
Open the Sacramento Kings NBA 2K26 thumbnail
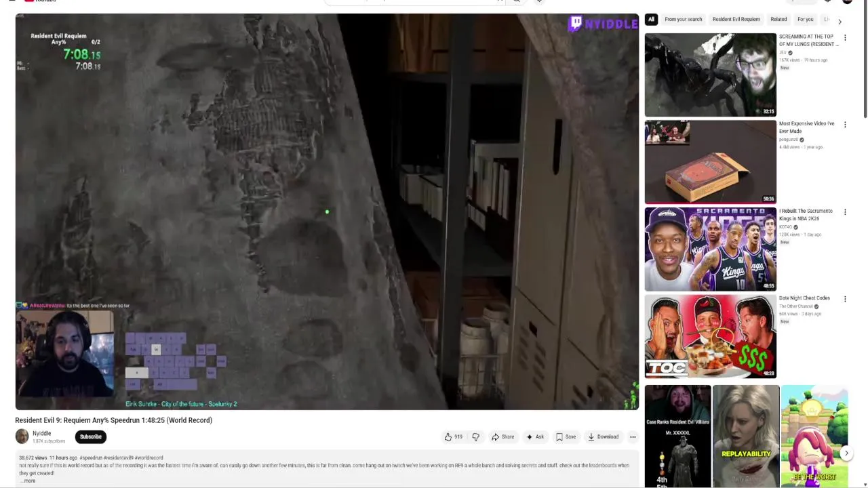pyautogui.click(x=710, y=249)
